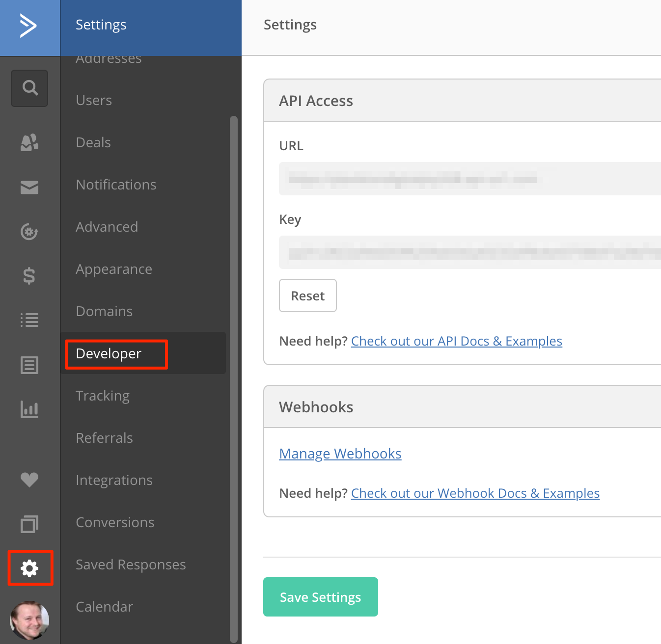Click the heart icon in the sidebar

[29, 480]
